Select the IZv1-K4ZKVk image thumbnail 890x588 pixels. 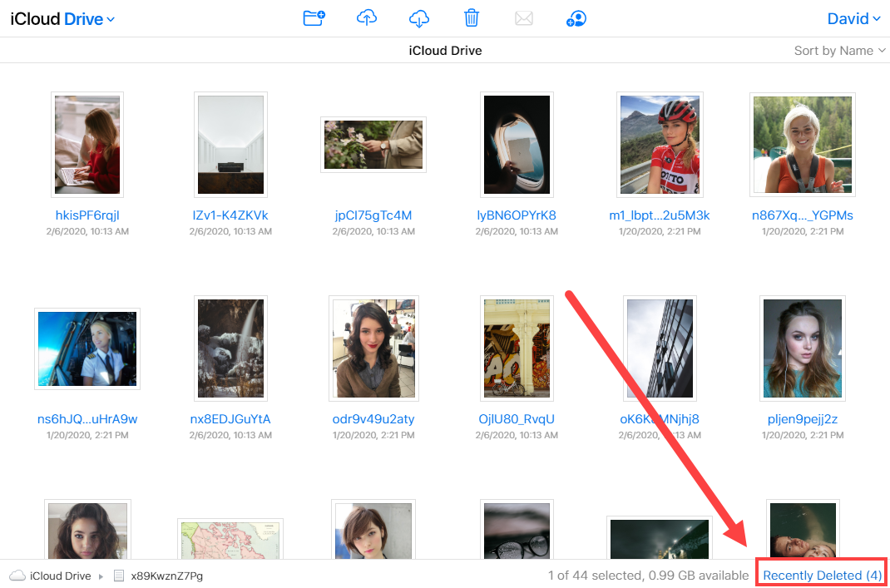[x=230, y=145]
